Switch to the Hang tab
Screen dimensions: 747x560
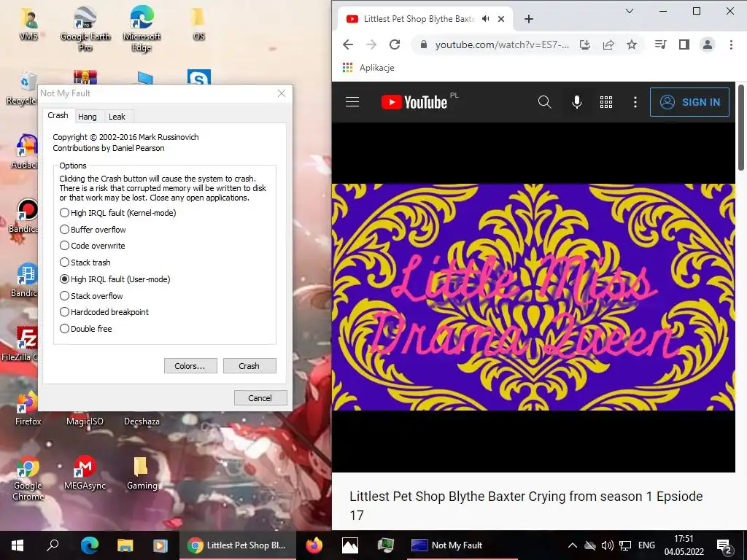pyautogui.click(x=88, y=117)
